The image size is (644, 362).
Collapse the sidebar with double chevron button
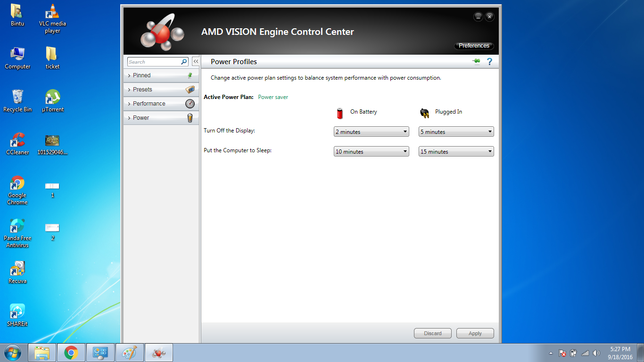(196, 62)
